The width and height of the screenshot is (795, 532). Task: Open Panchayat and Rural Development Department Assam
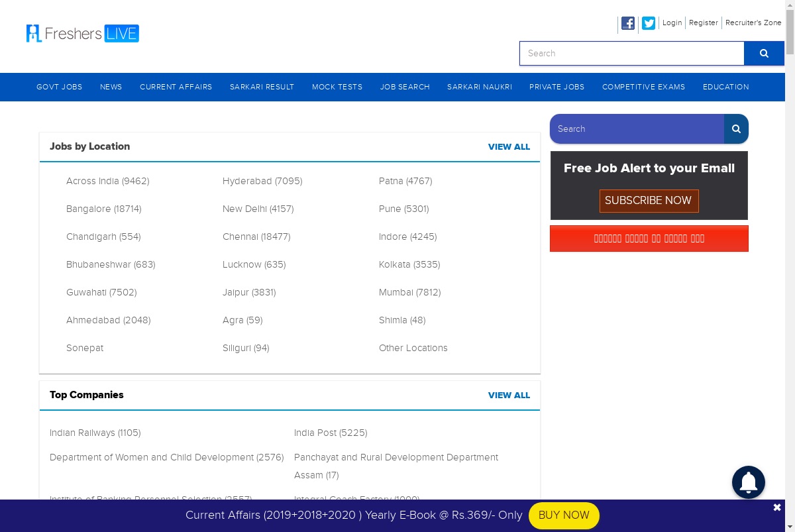coord(396,466)
